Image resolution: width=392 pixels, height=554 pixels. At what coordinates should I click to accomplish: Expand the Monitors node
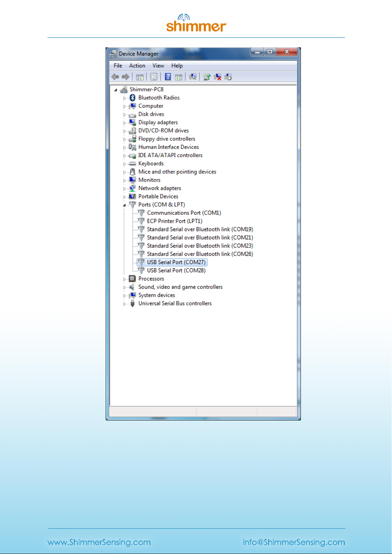pyautogui.click(x=124, y=181)
